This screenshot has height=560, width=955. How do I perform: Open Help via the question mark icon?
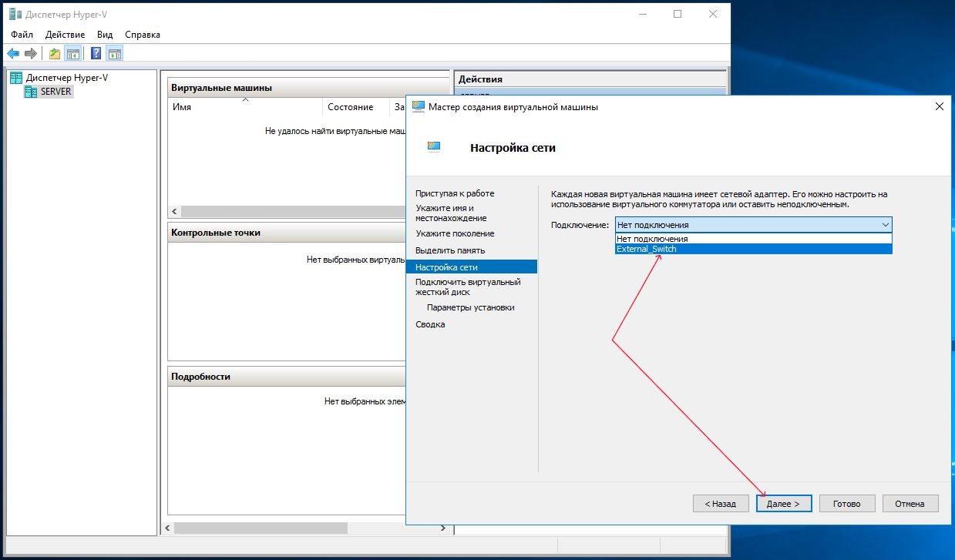coord(96,53)
